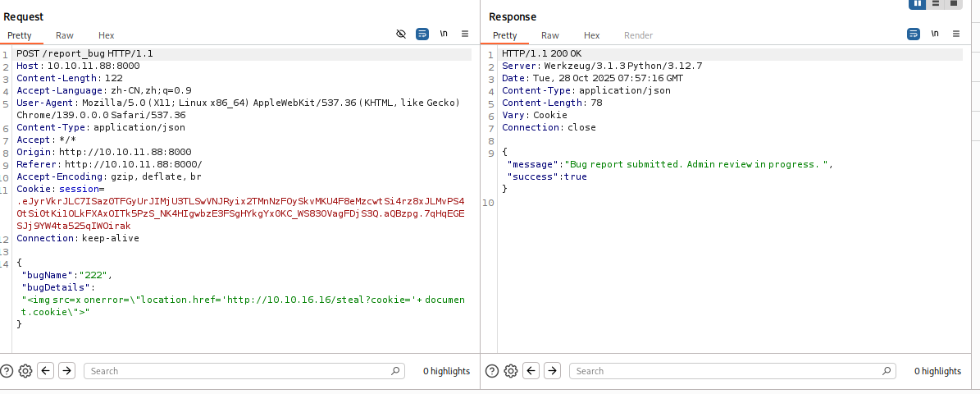The width and height of the screenshot is (980, 394).
Task: Switch Response view to Hex tab
Action: [x=592, y=35]
